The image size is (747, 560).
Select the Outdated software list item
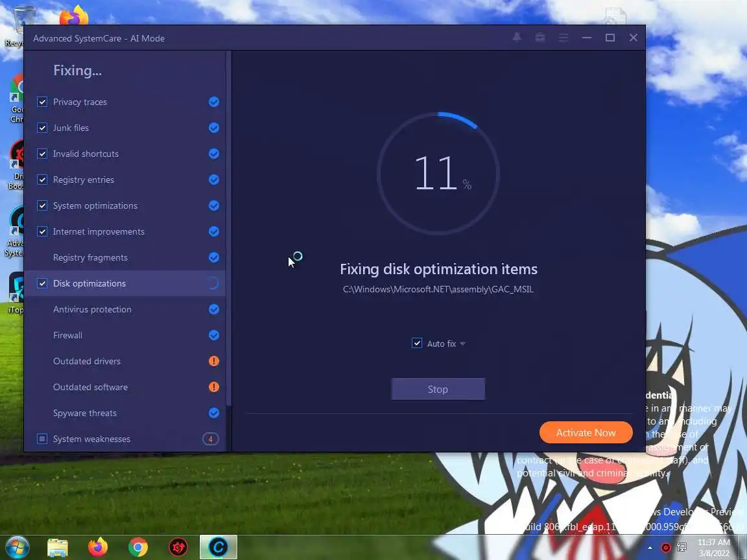pos(124,387)
